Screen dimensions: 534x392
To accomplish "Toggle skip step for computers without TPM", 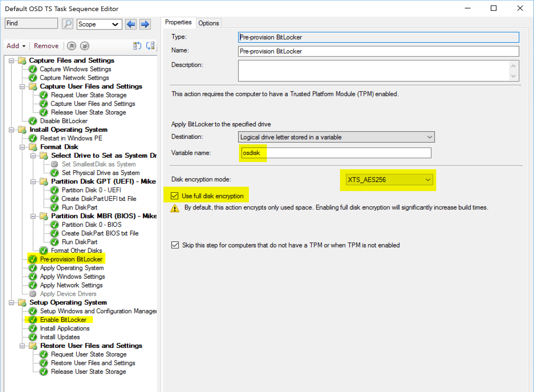I will click(175, 245).
